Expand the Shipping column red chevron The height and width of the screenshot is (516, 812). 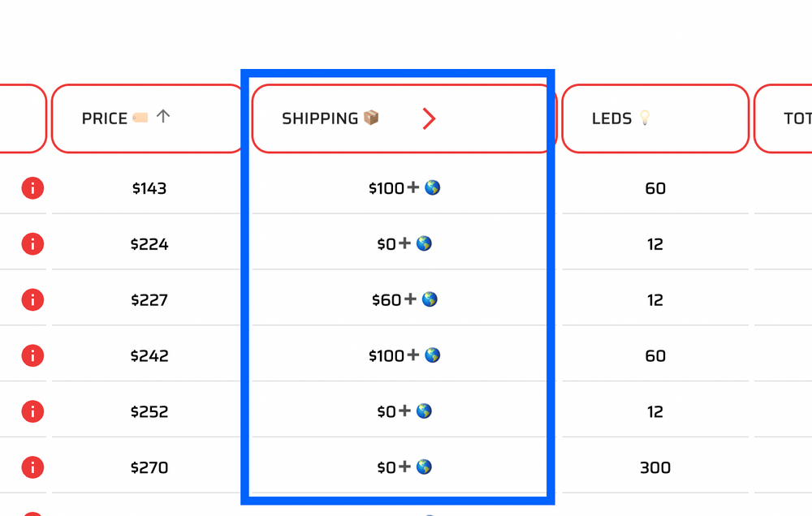(x=429, y=119)
